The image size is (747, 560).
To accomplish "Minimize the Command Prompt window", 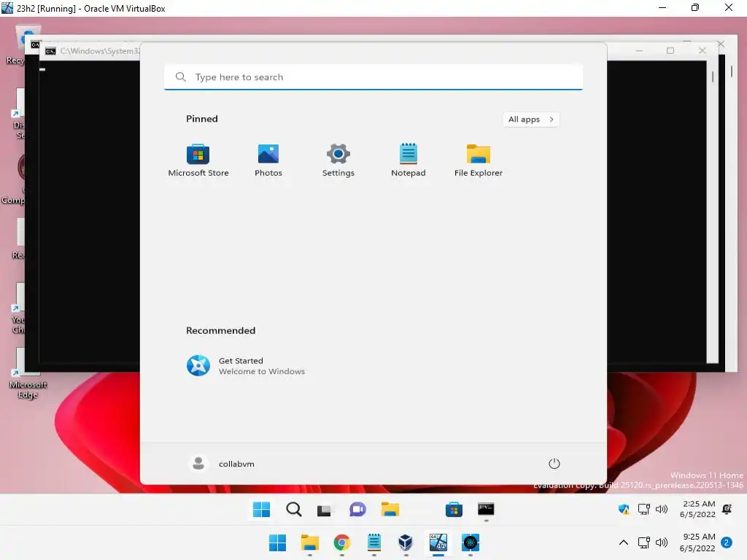I will tap(639, 50).
